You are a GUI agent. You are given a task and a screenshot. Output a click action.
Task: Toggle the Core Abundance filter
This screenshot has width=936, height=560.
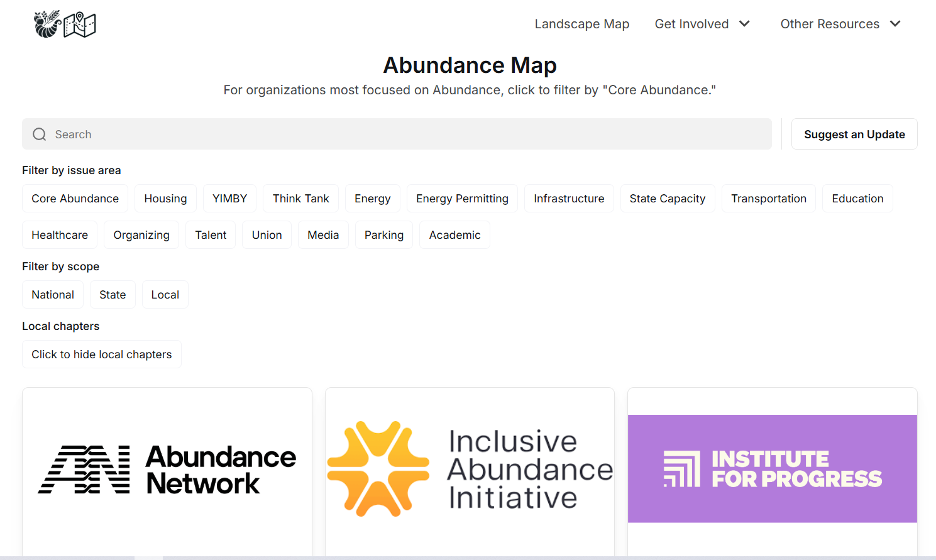pyautogui.click(x=75, y=199)
